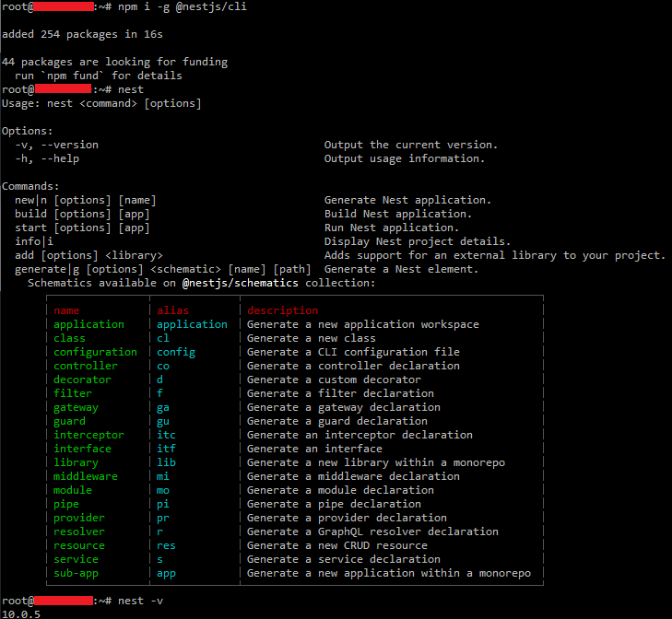The width and height of the screenshot is (672, 619).
Task: Click 'class' in the name column
Action: 69,338
